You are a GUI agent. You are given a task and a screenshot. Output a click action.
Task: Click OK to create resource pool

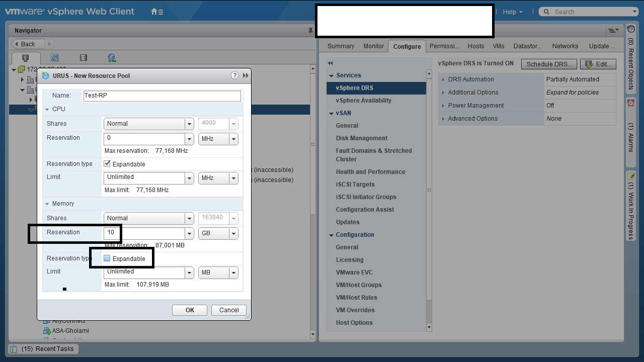tap(190, 310)
